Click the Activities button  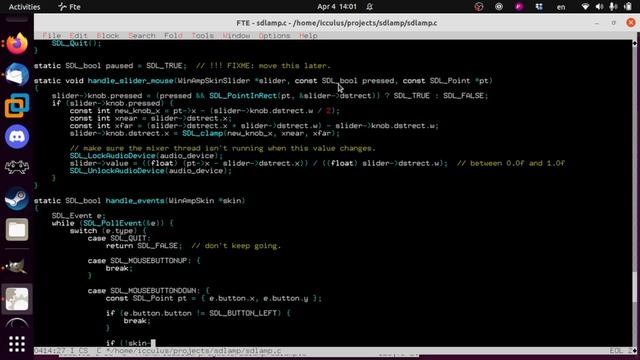pos(24,7)
